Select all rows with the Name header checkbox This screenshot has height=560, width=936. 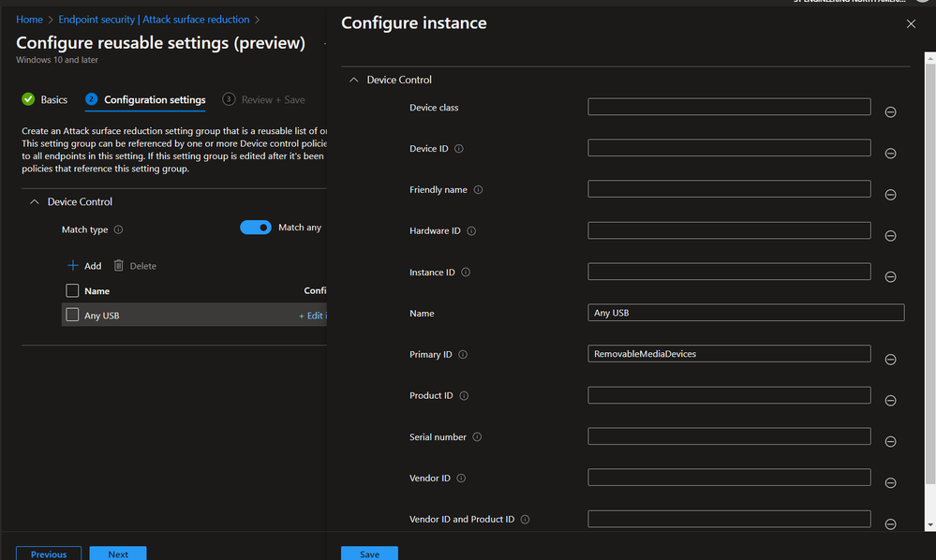tap(72, 290)
